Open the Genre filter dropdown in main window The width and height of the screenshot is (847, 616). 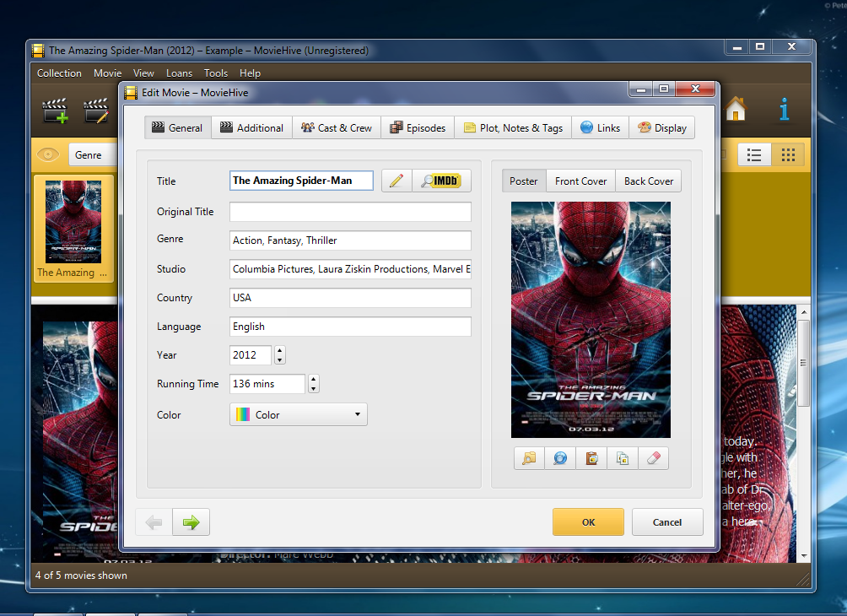click(93, 155)
